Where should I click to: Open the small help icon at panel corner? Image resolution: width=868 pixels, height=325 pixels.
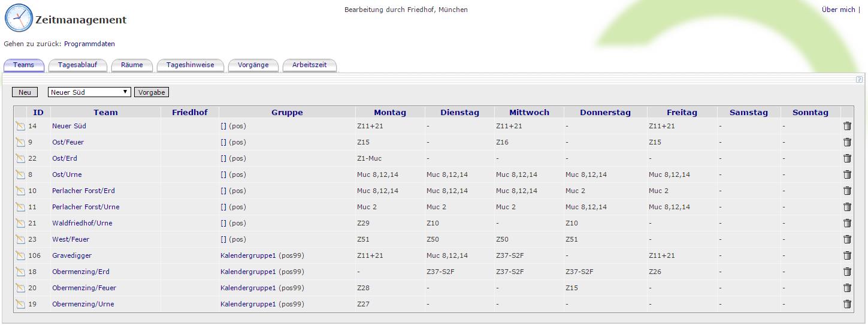(x=859, y=80)
